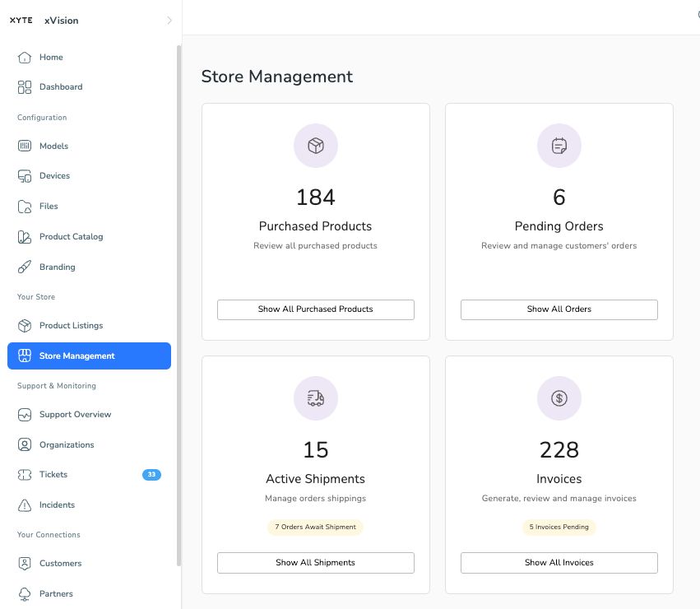The width and height of the screenshot is (700, 609).
Task: Open Tickets section with 33 badge
Action: (x=53, y=475)
